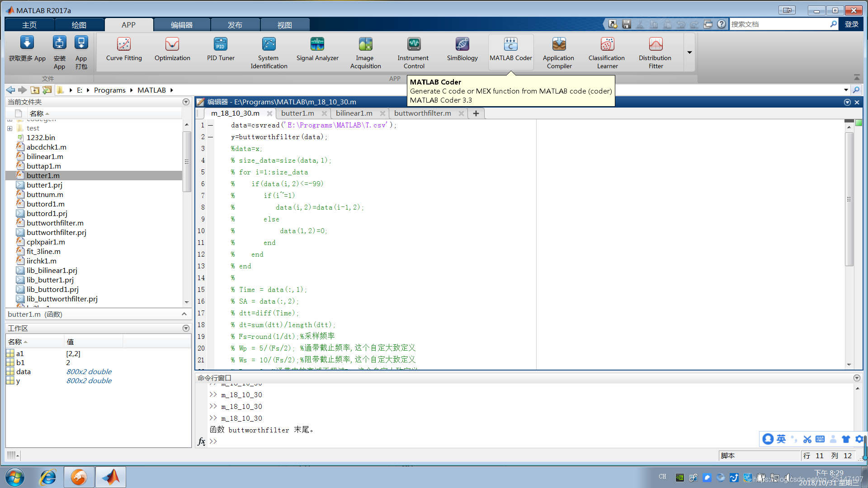Click the Application Compiler icon

click(559, 44)
